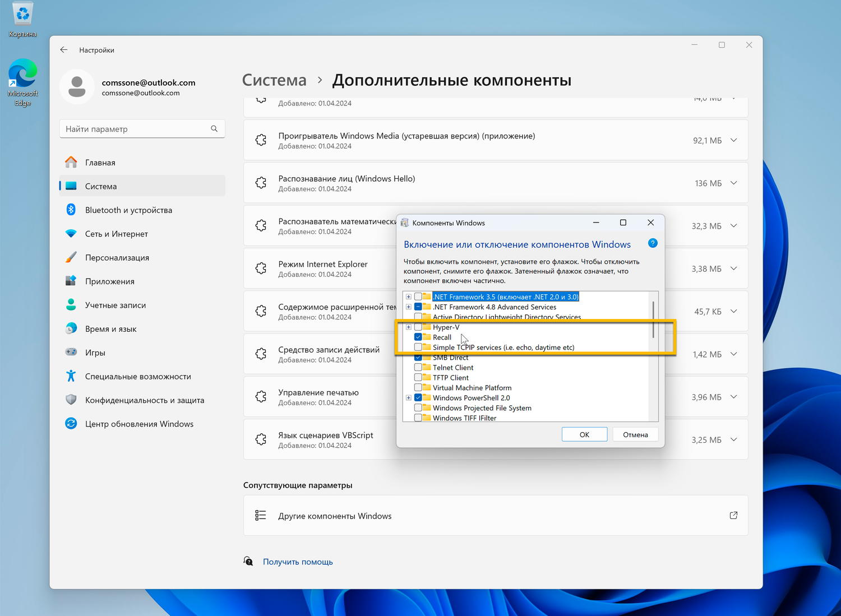The width and height of the screenshot is (841, 616).
Task: Expand Распознавание лиц 136 МБ entry
Action: pyautogui.click(x=733, y=183)
